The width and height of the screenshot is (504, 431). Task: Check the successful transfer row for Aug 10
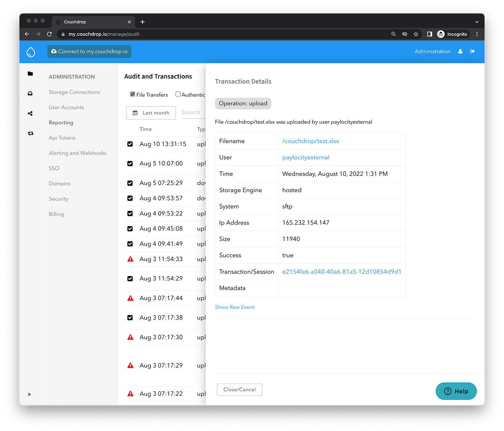[130, 144]
